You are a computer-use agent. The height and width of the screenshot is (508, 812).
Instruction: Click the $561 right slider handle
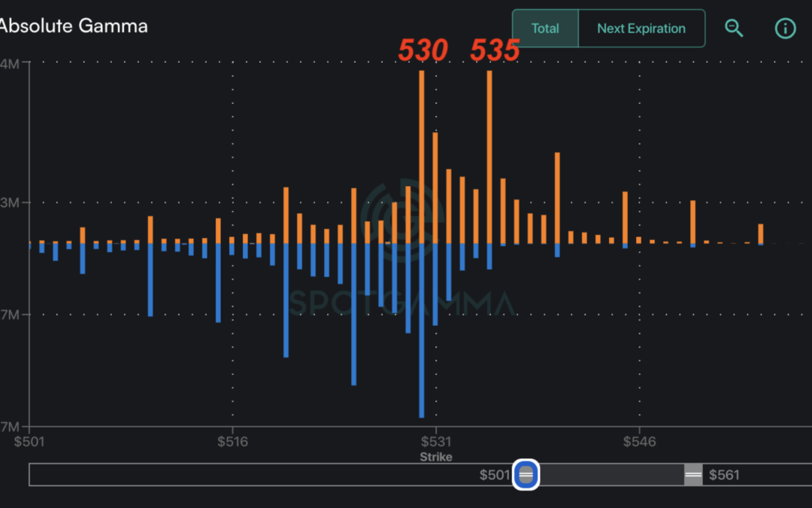690,474
